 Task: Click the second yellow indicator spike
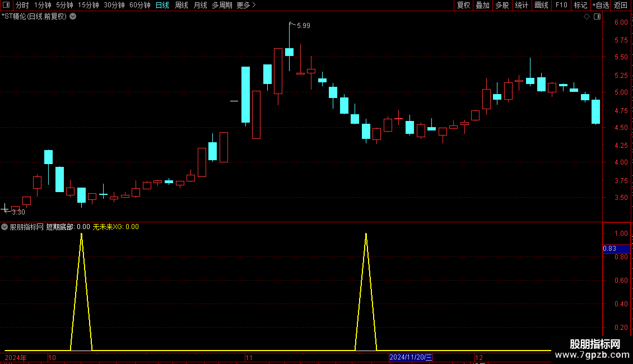[366, 292]
